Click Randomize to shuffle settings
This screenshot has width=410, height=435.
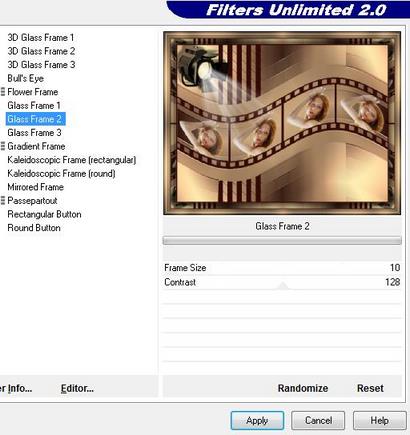coord(303,388)
